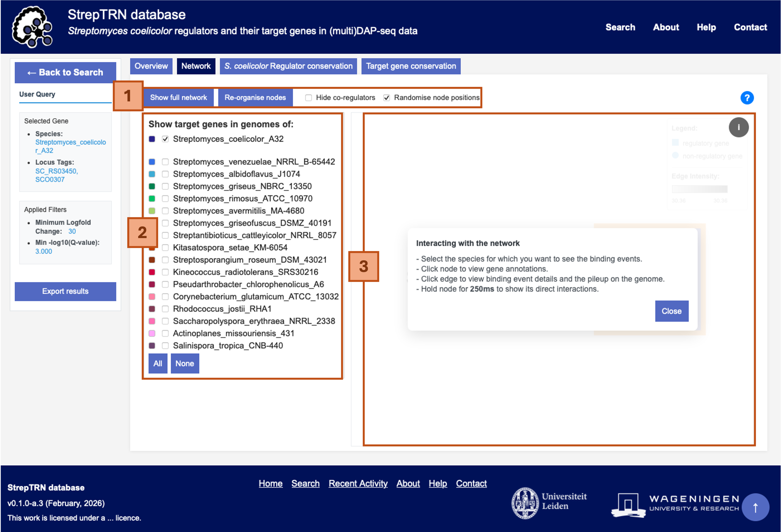Screen dimensions: 781x532
Task: Open Help in the top navigation
Action: tap(706, 27)
